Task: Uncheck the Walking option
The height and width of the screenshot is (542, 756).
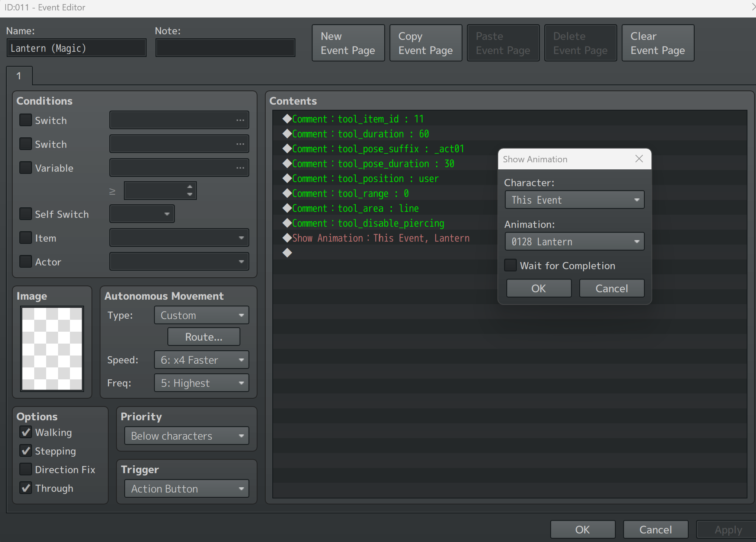Action: [x=26, y=432]
